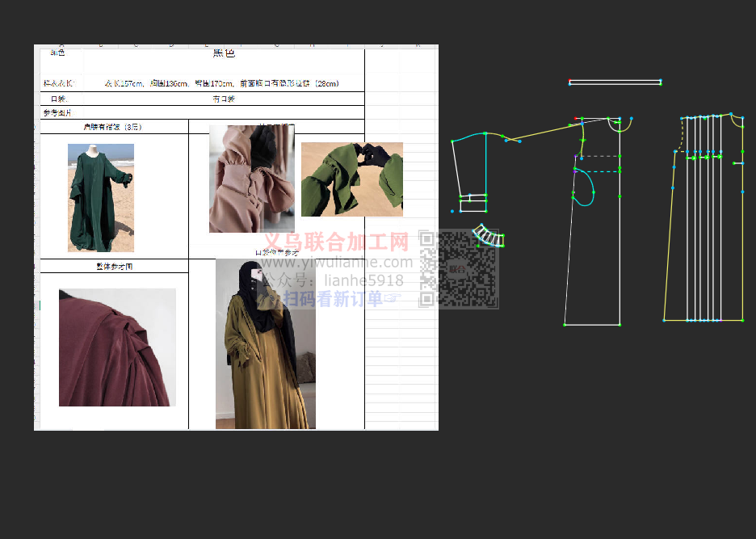
Task: Click the maroon pleated shoulder photo
Action: click(117, 347)
